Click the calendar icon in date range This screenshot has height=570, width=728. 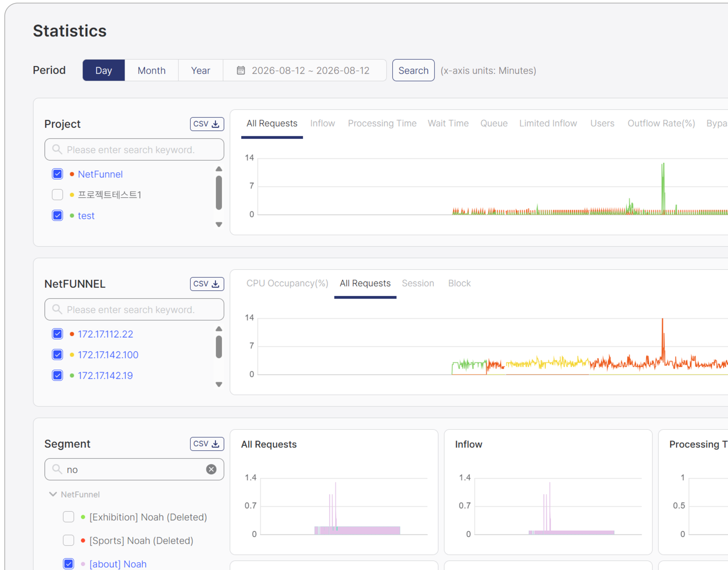click(x=241, y=71)
